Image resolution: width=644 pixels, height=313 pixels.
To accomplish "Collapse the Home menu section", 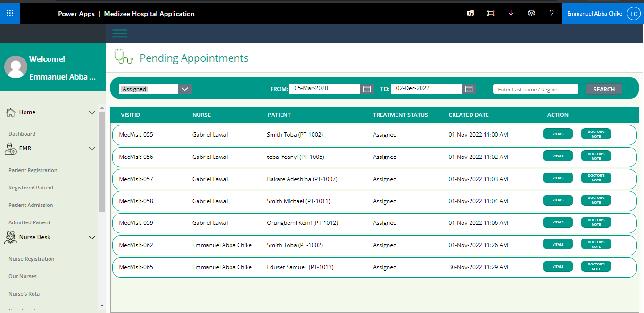I will [92, 112].
